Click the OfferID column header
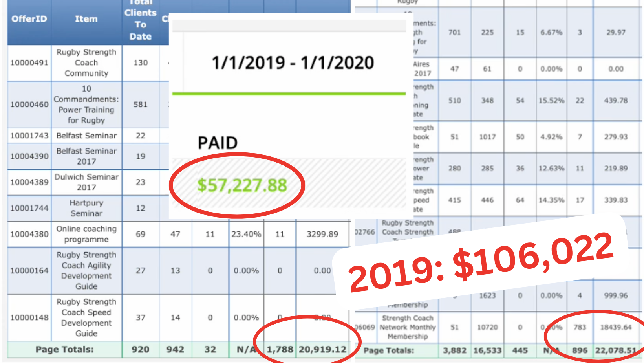Image resolution: width=644 pixels, height=363 pixels. pyautogui.click(x=29, y=19)
